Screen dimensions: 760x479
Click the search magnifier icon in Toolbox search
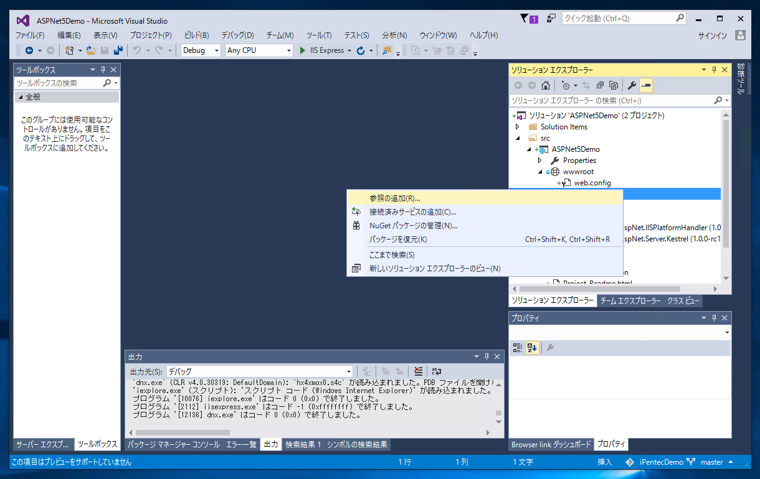pyautogui.click(x=107, y=83)
